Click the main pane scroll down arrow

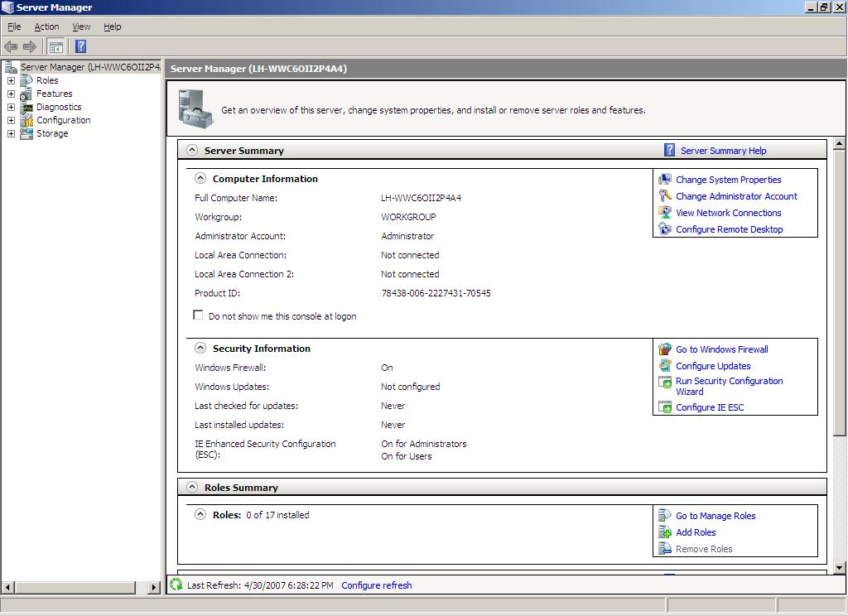coord(840,568)
